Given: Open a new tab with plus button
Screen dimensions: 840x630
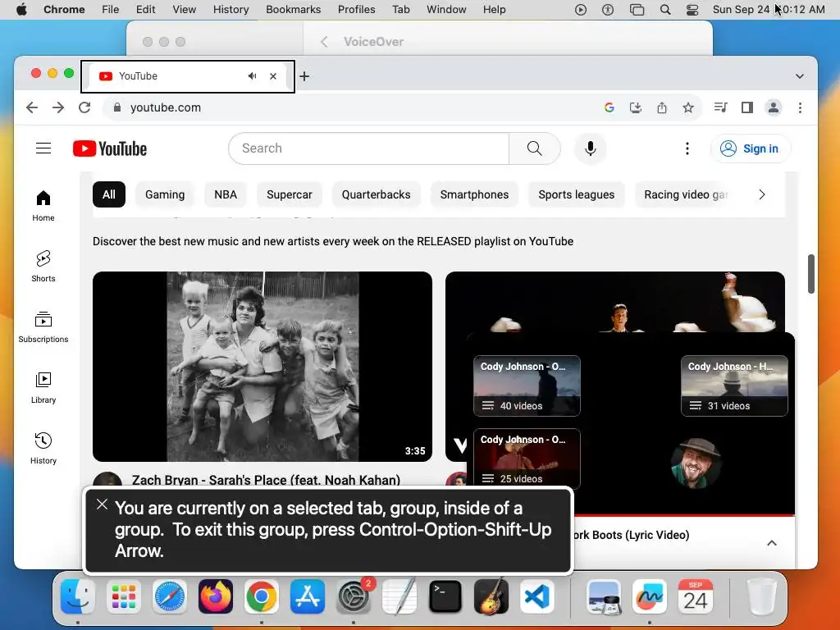Looking at the screenshot, I should pos(304,76).
